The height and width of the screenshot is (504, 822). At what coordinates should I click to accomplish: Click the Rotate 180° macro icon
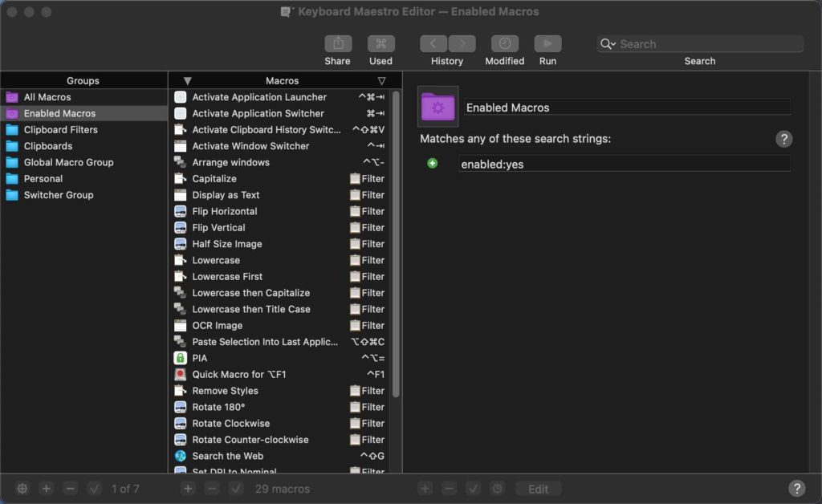[181, 407]
